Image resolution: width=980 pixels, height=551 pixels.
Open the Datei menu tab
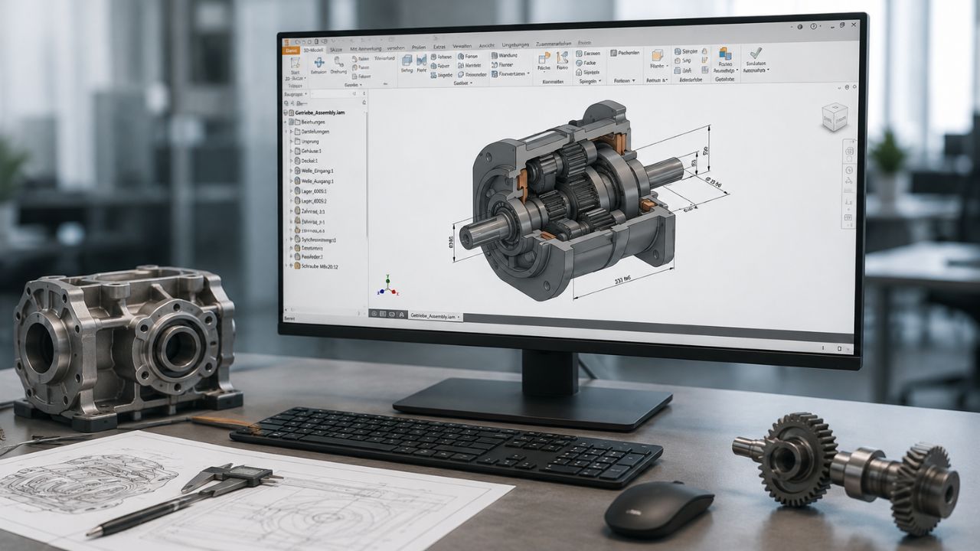(x=291, y=51)
